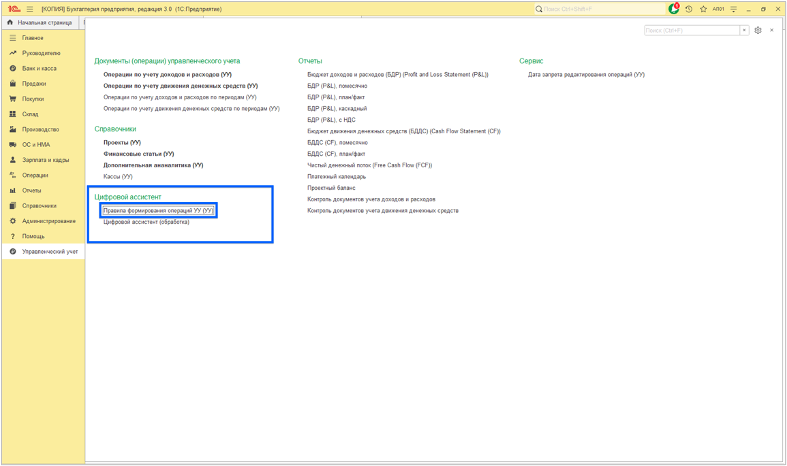Open БДДС (CF), план/факт report
787x466 pixels.
(336, 154)
